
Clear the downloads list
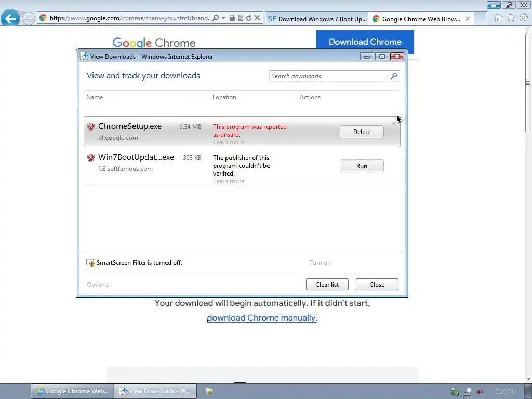coord(327,284)
